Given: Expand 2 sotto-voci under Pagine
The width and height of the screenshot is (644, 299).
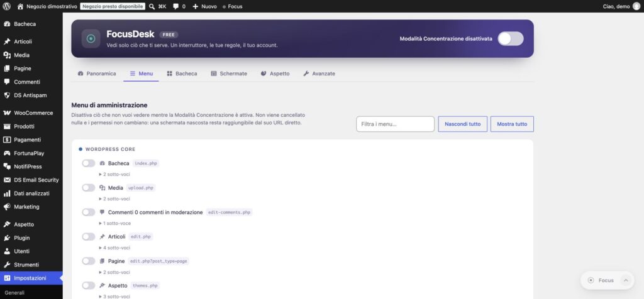Looking at the screenshot, I should [114, 273].
